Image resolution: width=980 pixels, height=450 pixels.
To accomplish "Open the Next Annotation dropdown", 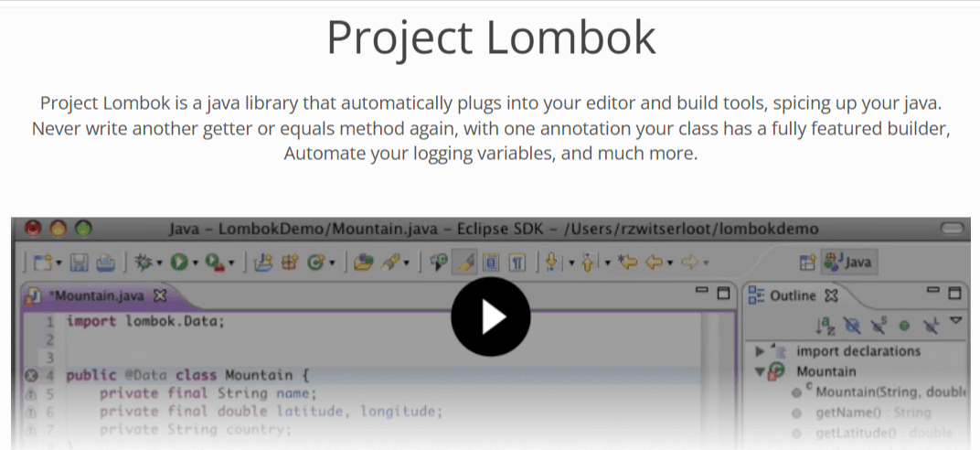I will pos(570,263).
